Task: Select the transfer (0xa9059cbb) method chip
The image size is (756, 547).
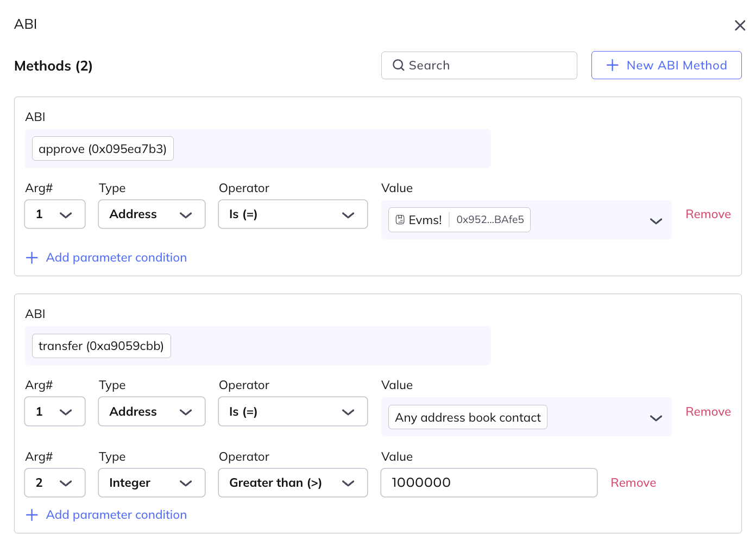Action: (x=102, y=346)
